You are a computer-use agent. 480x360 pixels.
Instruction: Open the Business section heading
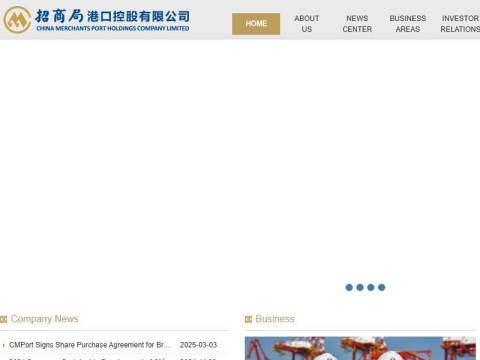click(x=275, y=319)
